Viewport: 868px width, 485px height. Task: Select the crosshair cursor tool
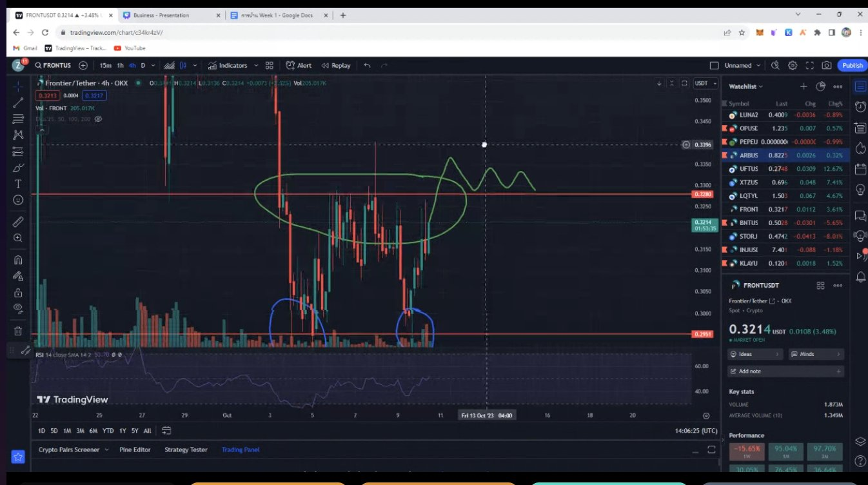tap(18, 86)
